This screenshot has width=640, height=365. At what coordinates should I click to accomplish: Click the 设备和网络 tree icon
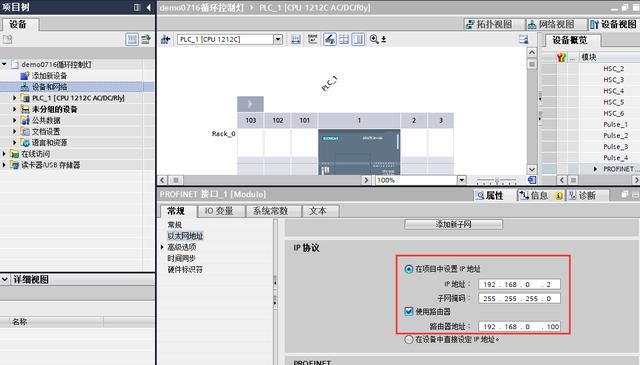(25, 87)
